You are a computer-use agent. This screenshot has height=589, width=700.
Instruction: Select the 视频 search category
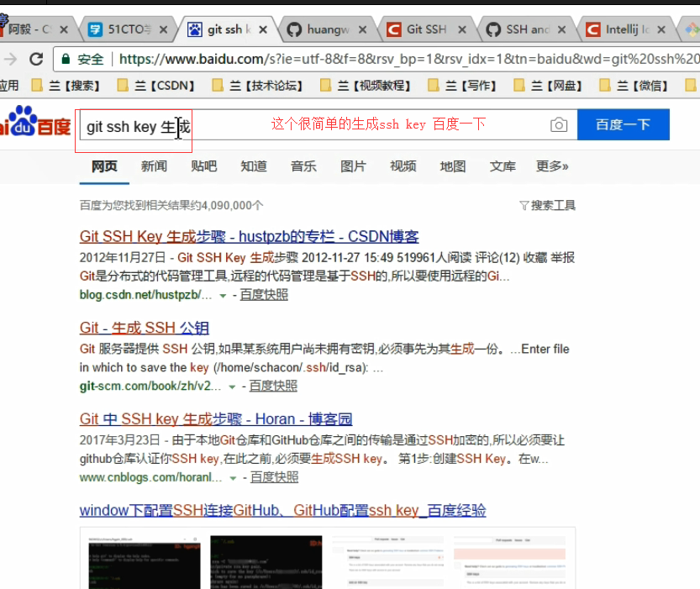click(x=403, y=166)
